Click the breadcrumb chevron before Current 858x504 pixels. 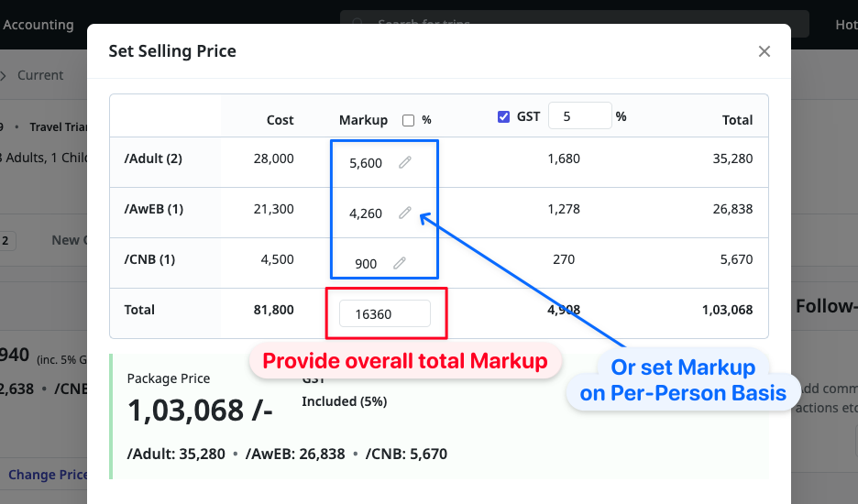(4, 75)
